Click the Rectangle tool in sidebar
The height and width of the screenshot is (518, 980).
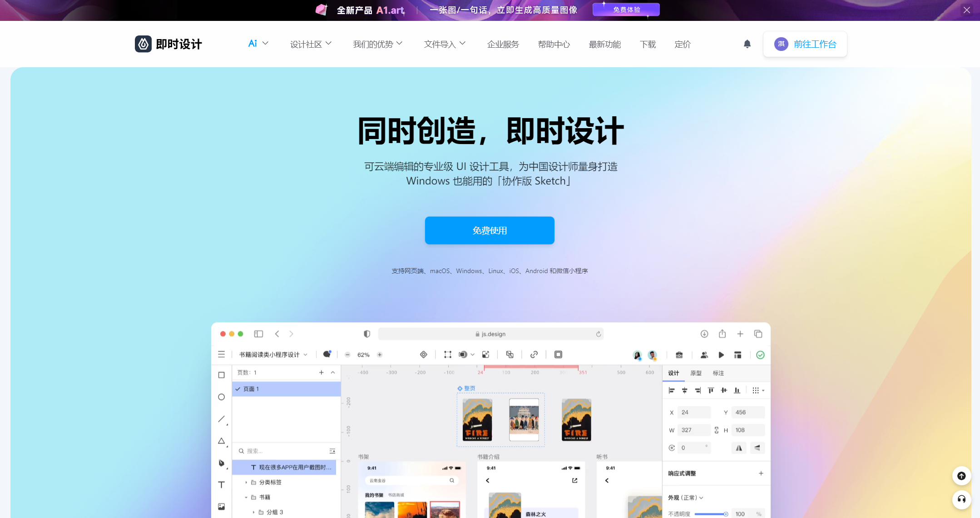click(220, 375)
